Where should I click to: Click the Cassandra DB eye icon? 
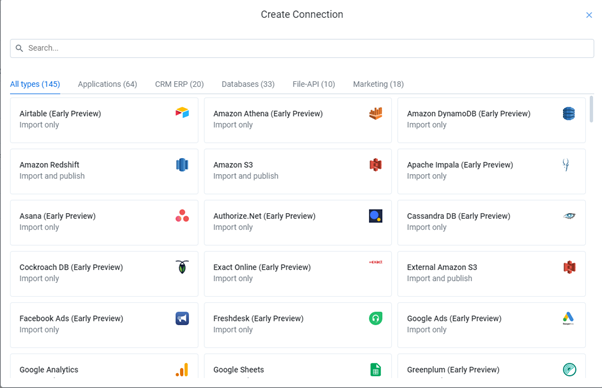569,216
